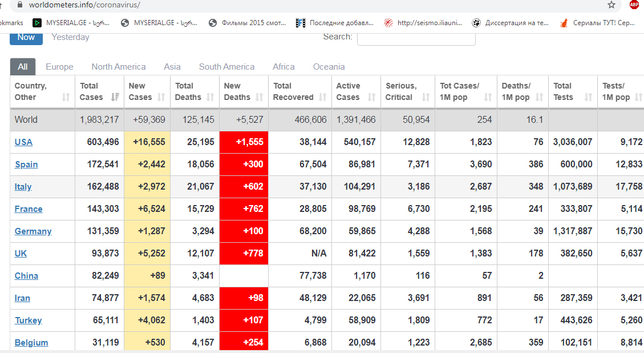Show the Asia tab
Viewport: 644px width, 353px height.
pos(172,67)
